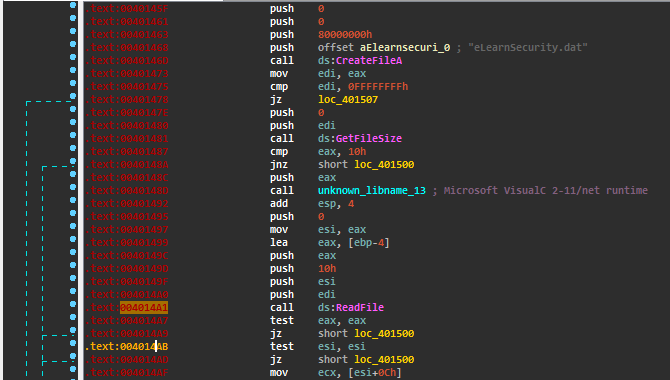Click breakpoint dot next to address 00401497

point(73,226)
